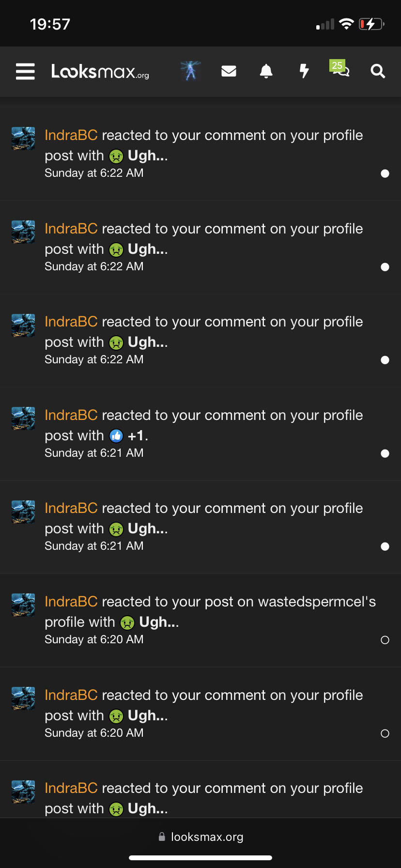This screenshot has width=401, height=868.
Task: Toggle read dot on first Sunday 6:22 AM alert
Action: (385, 173)
